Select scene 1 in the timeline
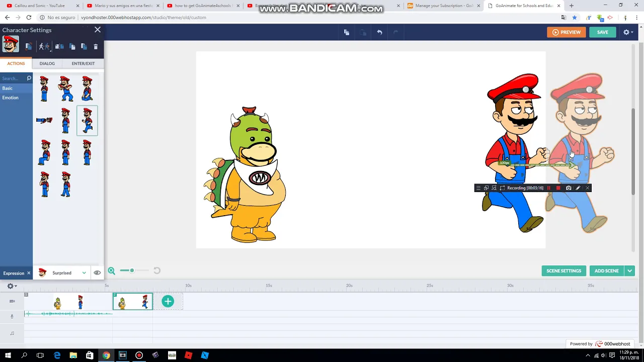Image resolution: width=644 pixels, height=362 pixels. point(68,302)
